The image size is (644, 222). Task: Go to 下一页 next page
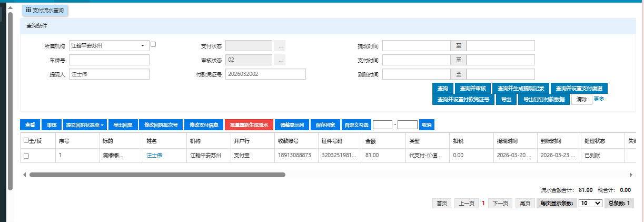(500, 203)
